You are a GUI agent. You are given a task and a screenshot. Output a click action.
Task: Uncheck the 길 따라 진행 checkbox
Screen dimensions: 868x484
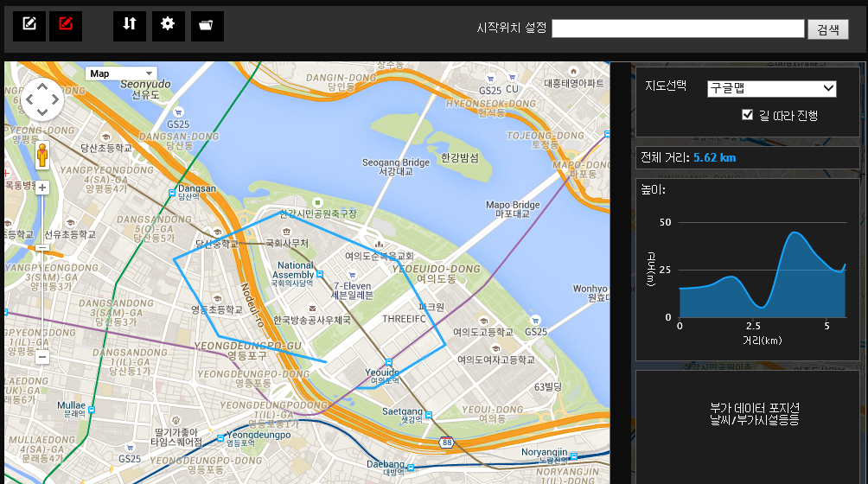(x=748, y=115)
